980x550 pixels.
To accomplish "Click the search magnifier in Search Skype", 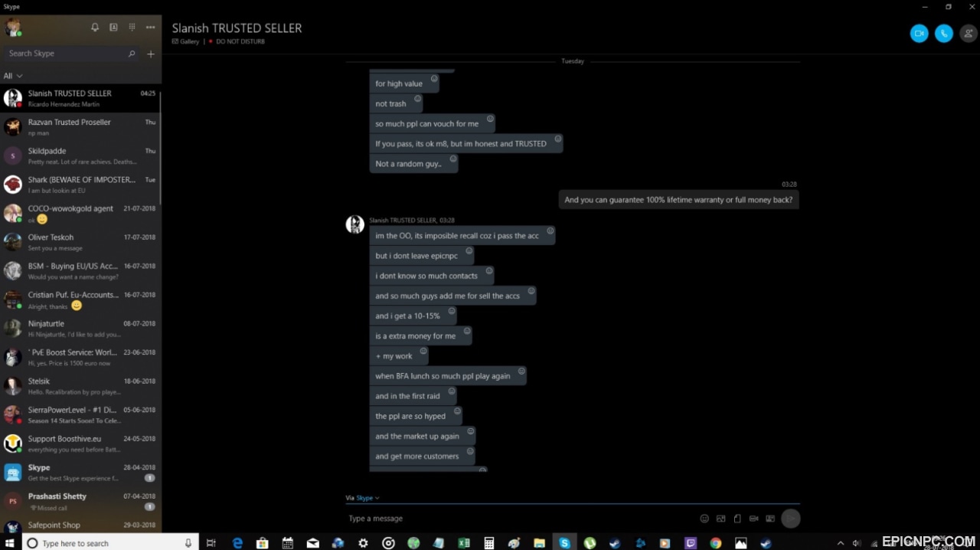I will coord(132,54).
